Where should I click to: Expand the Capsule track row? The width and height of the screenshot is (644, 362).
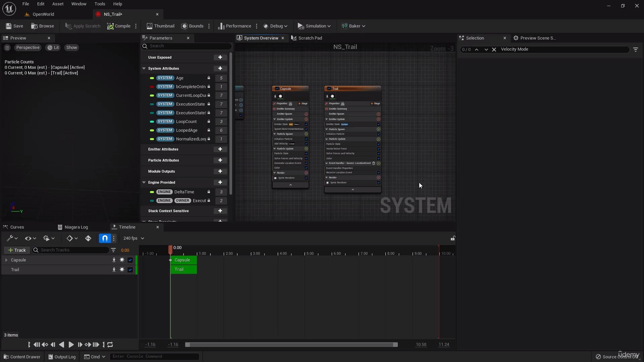pos(7,260)
